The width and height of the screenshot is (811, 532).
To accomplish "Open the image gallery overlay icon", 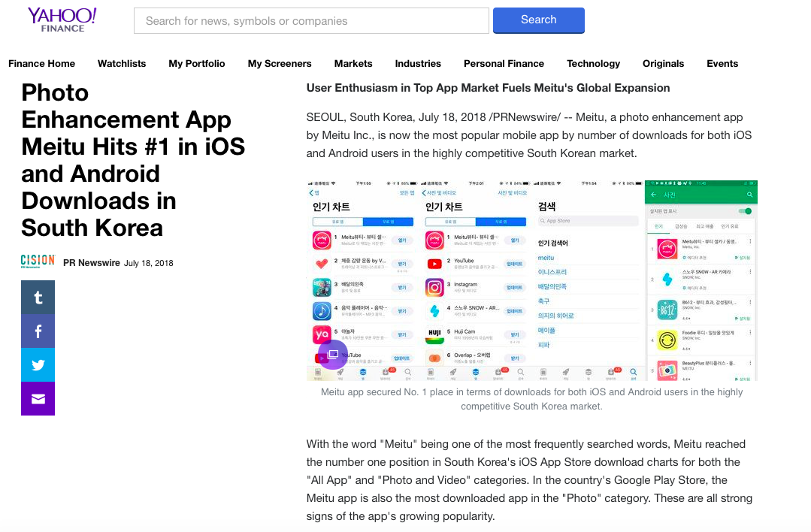I will (x=332, y=354).
